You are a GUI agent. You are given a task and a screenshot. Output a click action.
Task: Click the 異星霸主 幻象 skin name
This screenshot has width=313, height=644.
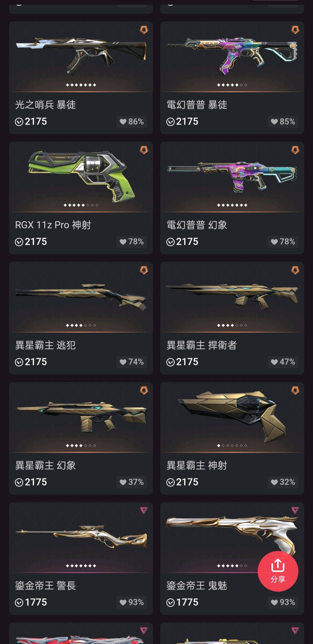(x=46, y=465)
